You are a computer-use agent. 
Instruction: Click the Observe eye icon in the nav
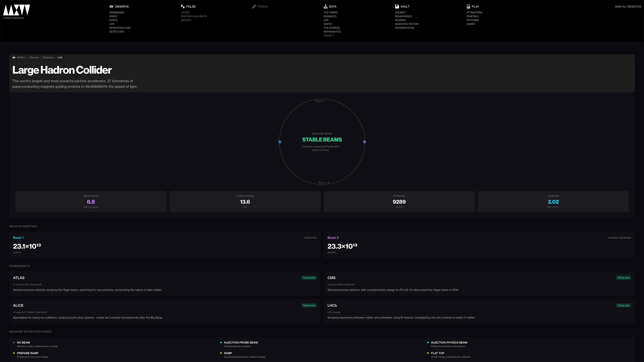click(111, 6)
